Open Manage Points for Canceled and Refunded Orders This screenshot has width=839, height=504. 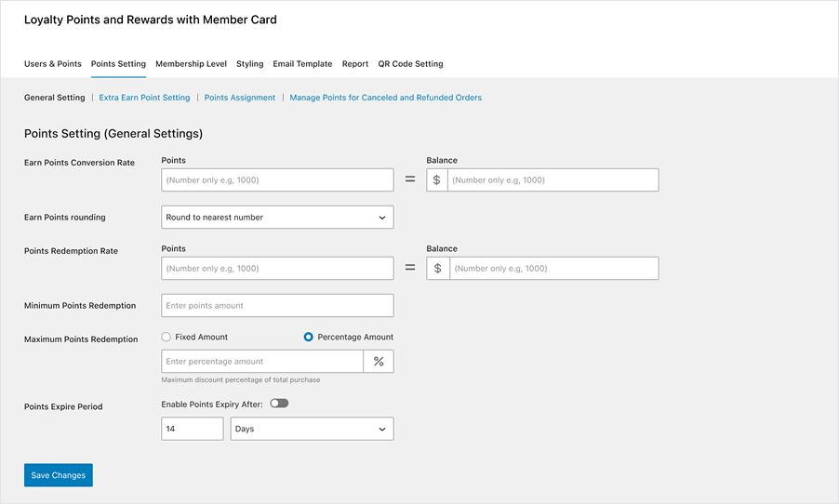tap(385, 98)
